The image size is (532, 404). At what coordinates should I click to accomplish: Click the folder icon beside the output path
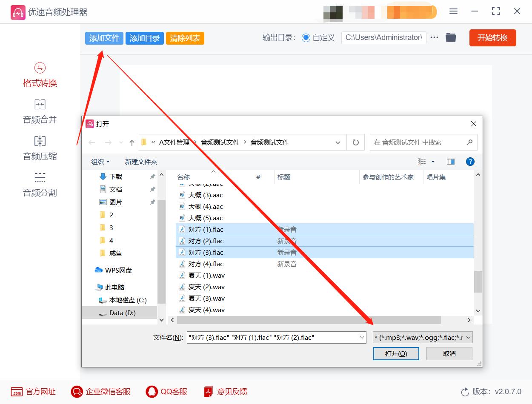[451, 37]
